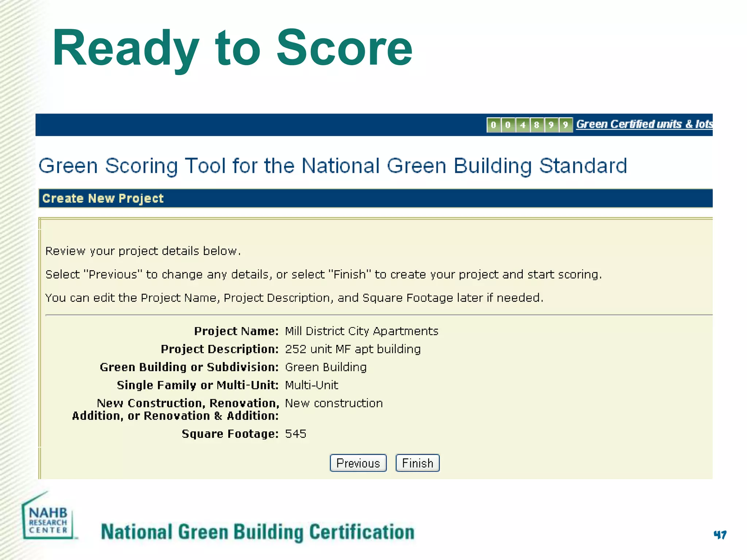Click the New construction value text
The image size is (747, 560).
pos(334,403)
